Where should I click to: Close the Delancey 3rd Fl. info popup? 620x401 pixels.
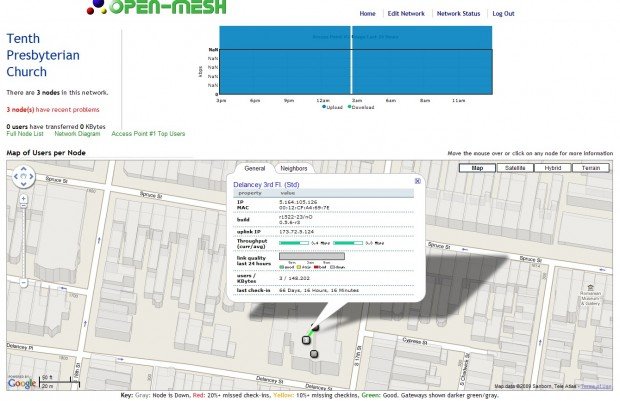pos(417,181)
